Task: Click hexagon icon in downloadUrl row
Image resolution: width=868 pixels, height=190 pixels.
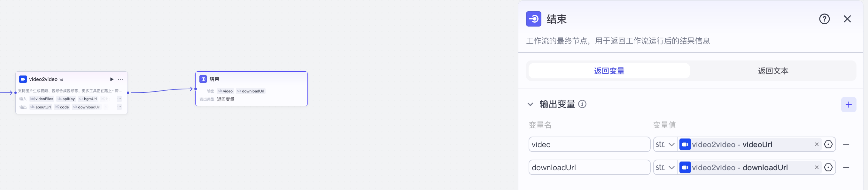Action: coord(828,167)
